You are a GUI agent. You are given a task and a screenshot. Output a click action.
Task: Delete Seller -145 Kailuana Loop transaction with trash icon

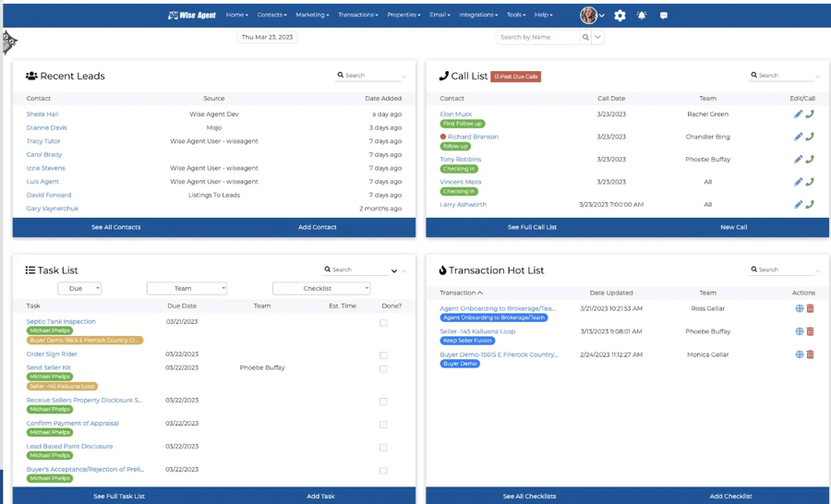click(x=810, y=331)
